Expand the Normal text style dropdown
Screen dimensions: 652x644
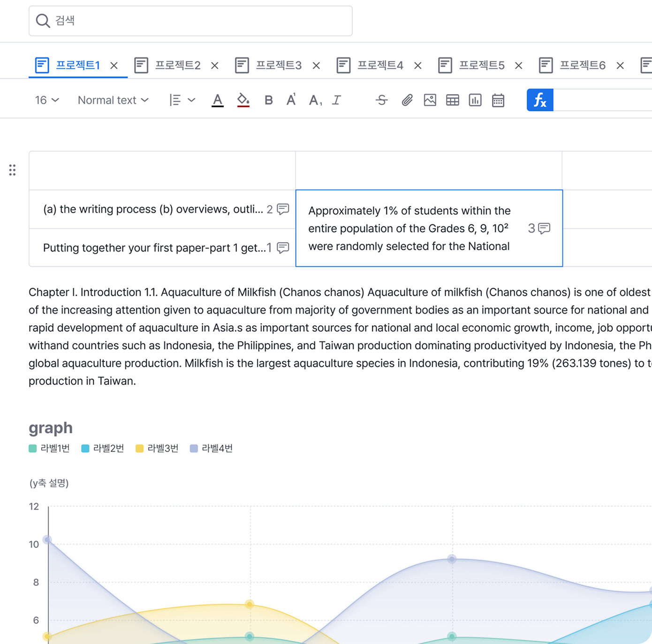click(113, 100)
